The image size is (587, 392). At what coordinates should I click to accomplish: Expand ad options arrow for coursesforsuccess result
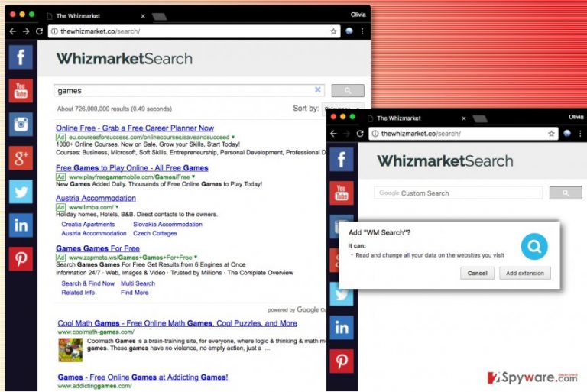coord(233,137)
